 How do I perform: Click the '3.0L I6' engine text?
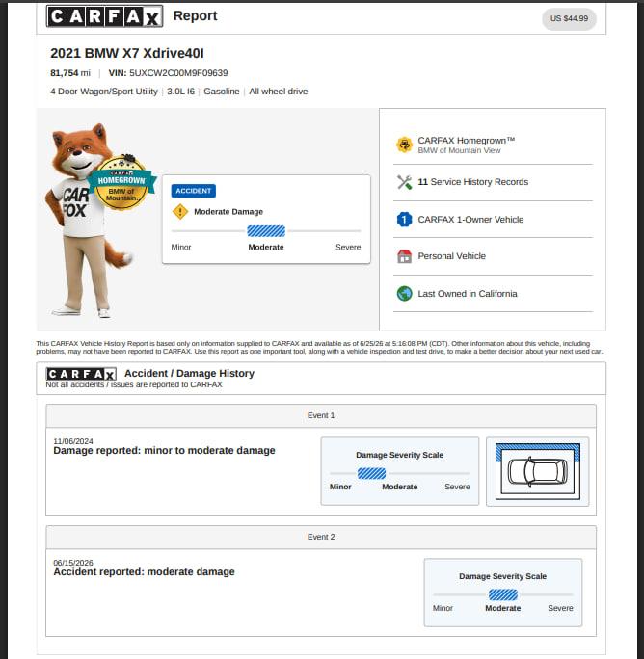[x=181, y=92]
